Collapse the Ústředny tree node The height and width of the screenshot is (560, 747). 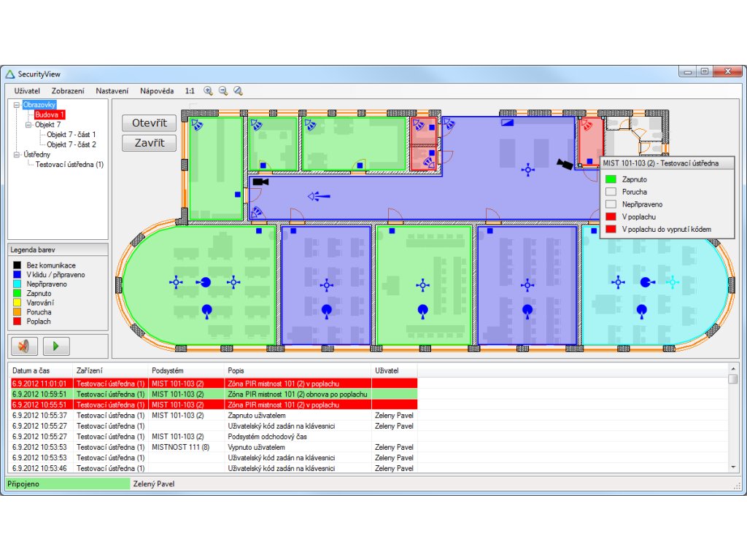coord(17,155)
